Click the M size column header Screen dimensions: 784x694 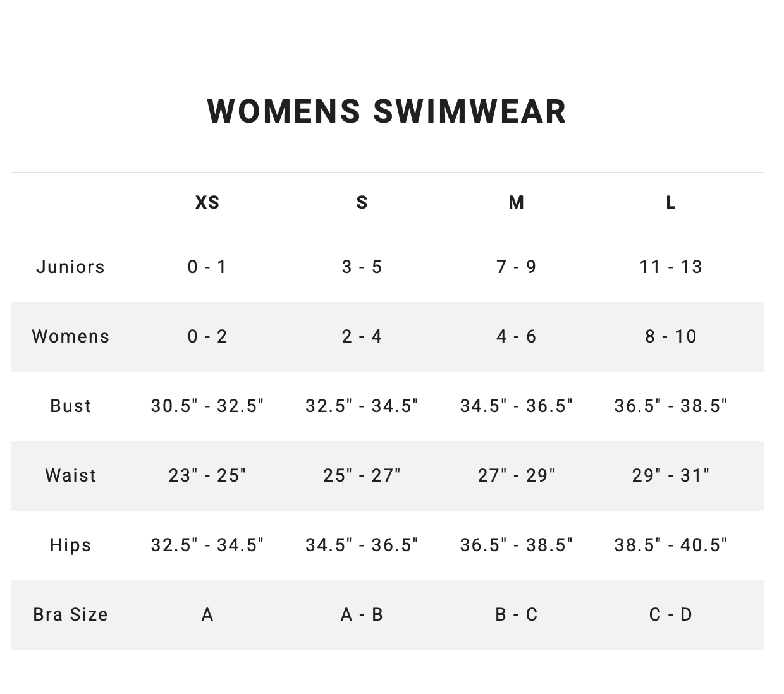(517, 202)
